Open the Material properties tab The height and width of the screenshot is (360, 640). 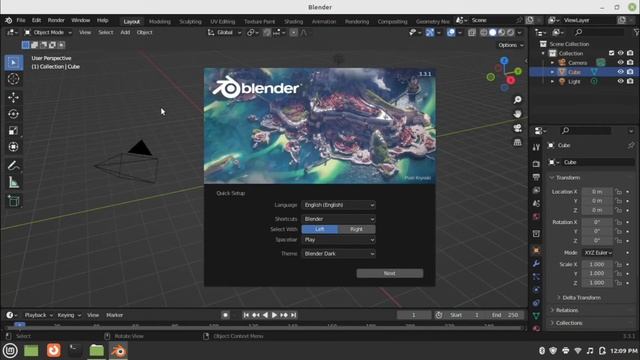pyautogui.click(x=536, y=328)
